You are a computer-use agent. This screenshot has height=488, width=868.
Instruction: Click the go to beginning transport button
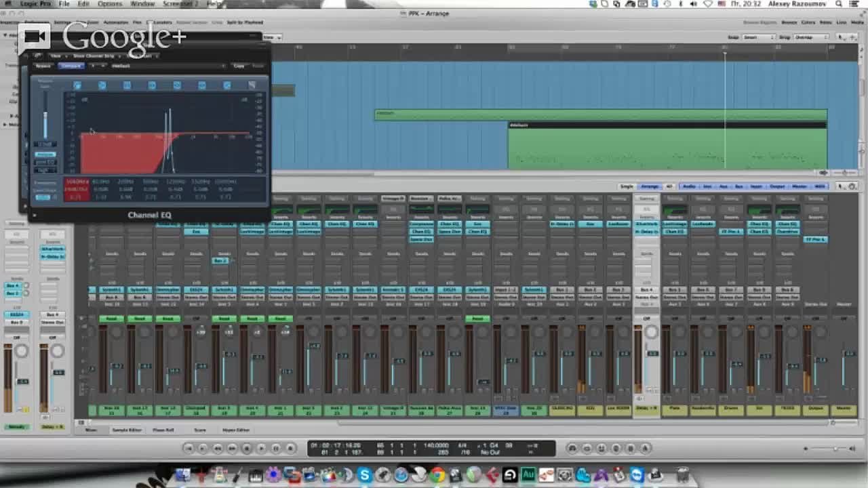(x=189, y=448)
